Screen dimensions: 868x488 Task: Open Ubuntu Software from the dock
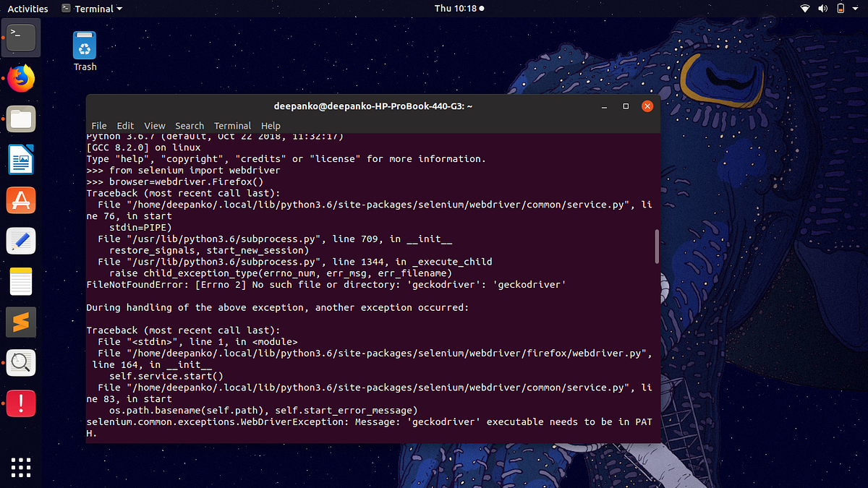[x=20, y=200]
